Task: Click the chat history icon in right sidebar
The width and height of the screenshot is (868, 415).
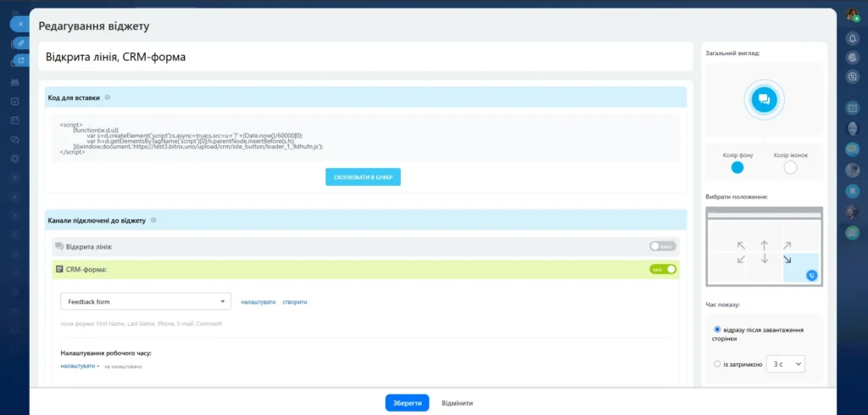Action: [853, 77]
